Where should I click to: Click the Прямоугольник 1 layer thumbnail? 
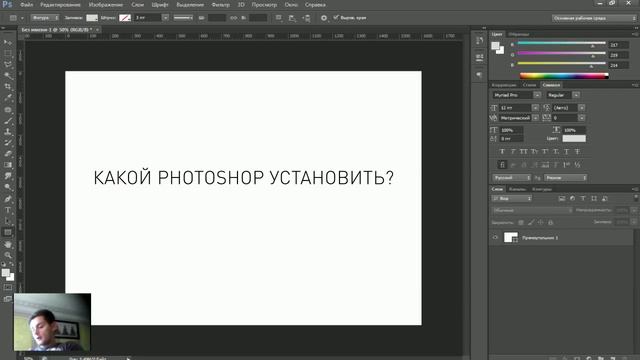pyautogui.click(x=511, y=237)
